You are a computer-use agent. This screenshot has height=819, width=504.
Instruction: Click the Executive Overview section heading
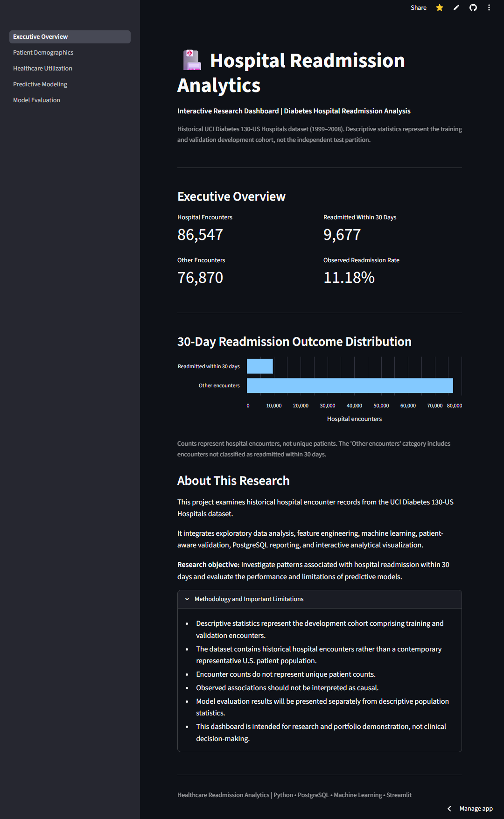[231, 196]
